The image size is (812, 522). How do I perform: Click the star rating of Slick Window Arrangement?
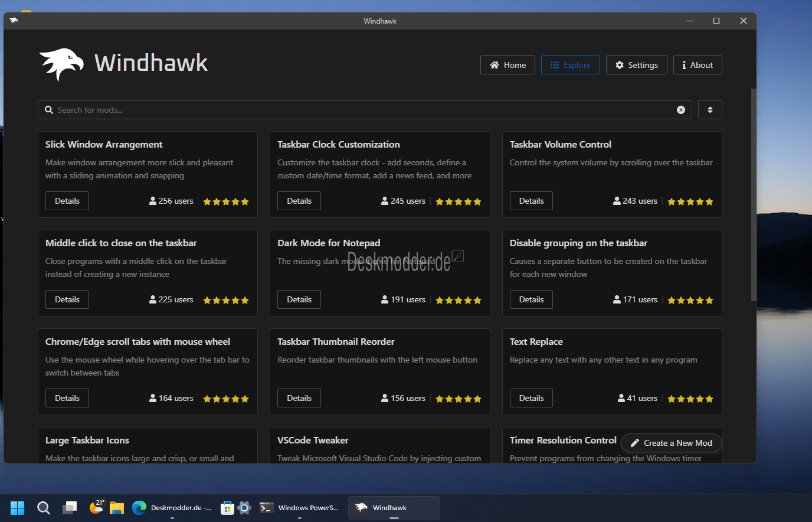[x=226, y=201]
